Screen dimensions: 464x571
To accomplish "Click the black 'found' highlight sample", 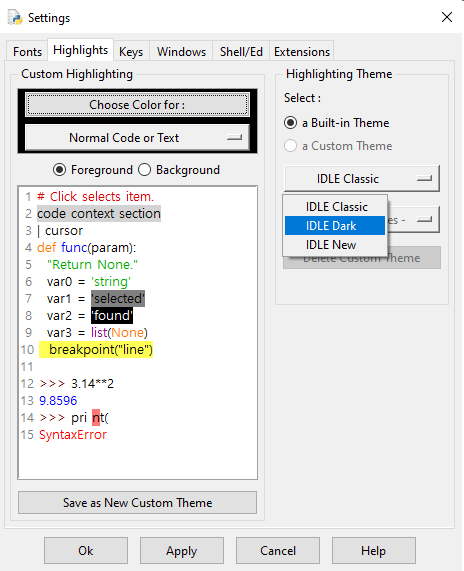I will 112,315.
